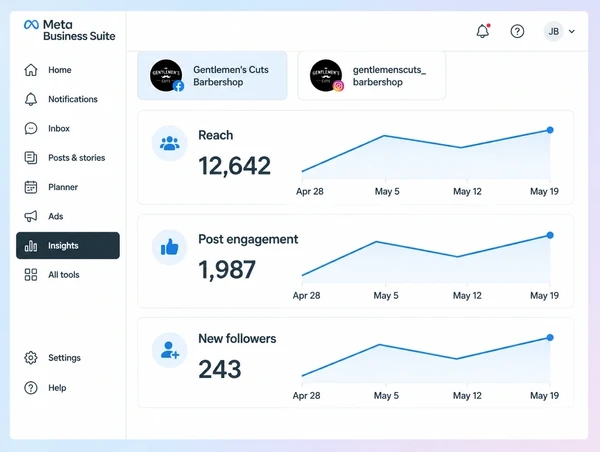Click the Reach heading
600x452 pixels.
(x=215, y=135)
